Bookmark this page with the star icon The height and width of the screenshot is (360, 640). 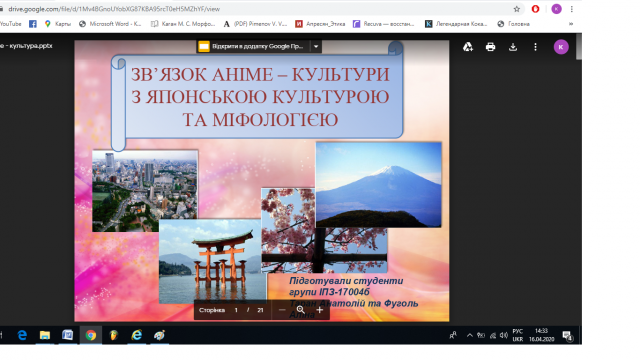pyautogui.click(x=517, y=9)
